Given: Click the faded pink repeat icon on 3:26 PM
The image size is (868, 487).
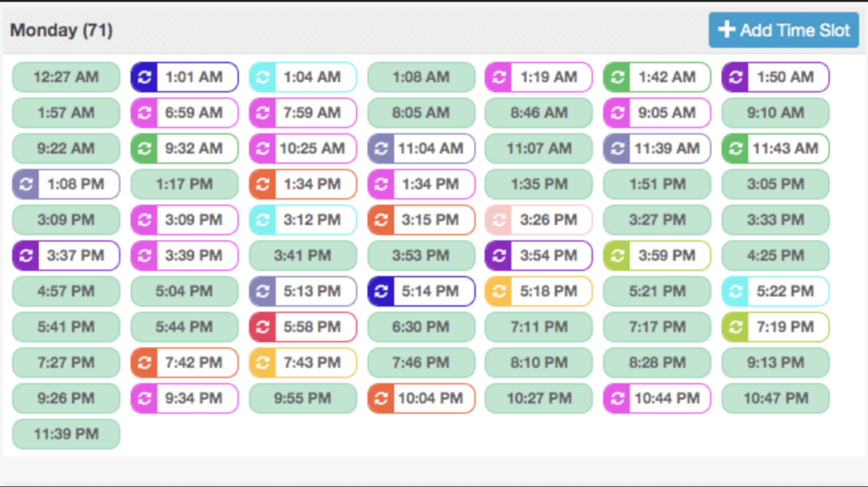Looking at the screenshot, I should click(499, 220).
